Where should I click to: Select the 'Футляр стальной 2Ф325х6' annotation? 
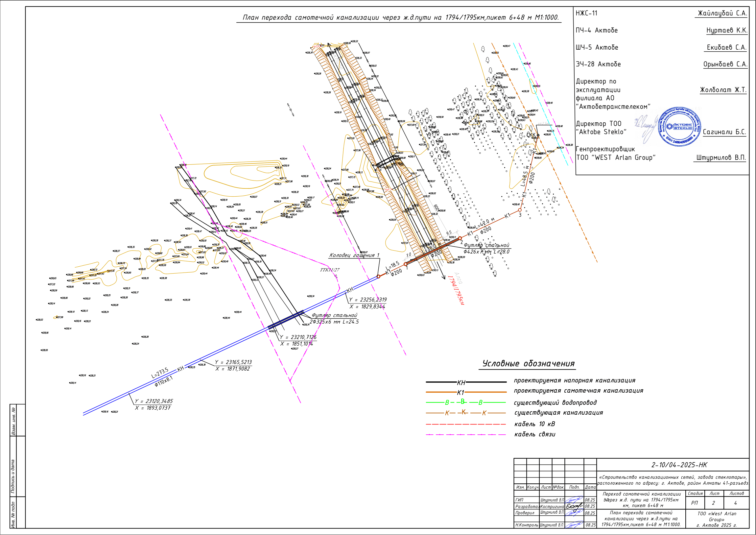(334, 319)
